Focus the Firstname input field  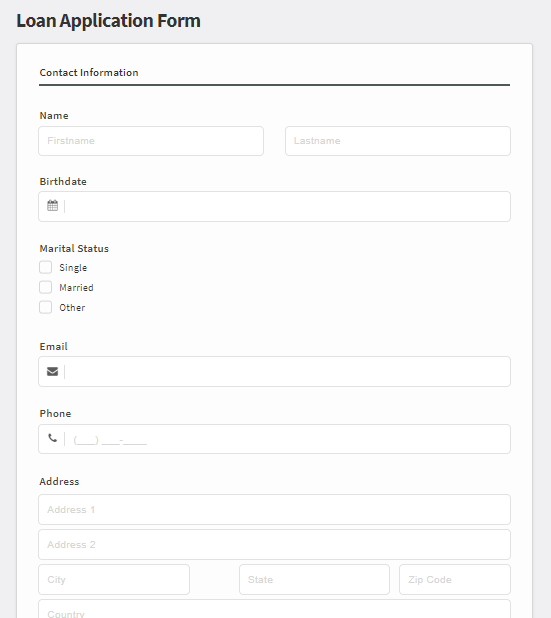click(x=151, y=141)
